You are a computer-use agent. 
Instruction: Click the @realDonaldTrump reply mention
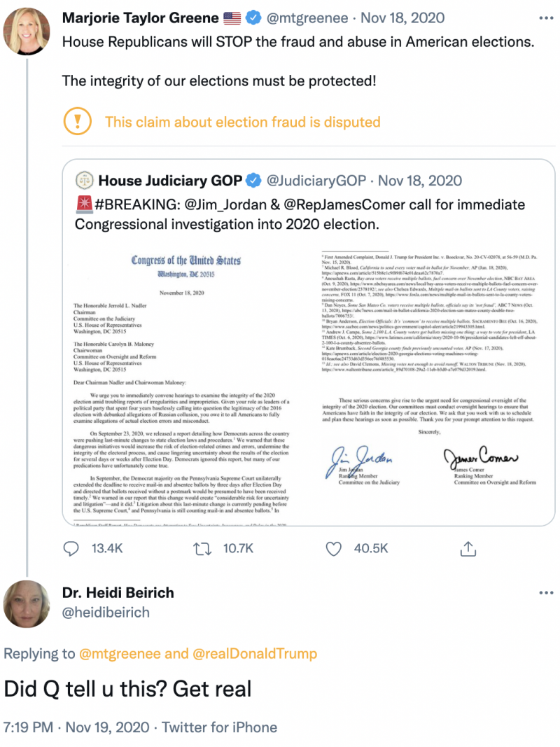pyautogui.click(x=254, y=653)
